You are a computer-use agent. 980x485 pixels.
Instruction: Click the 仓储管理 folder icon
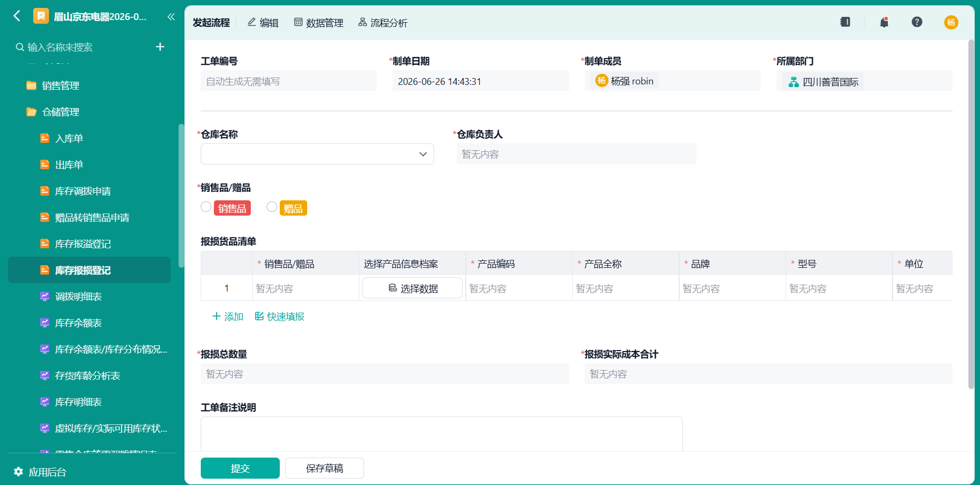pyautogui.click(x=32, y=112)
